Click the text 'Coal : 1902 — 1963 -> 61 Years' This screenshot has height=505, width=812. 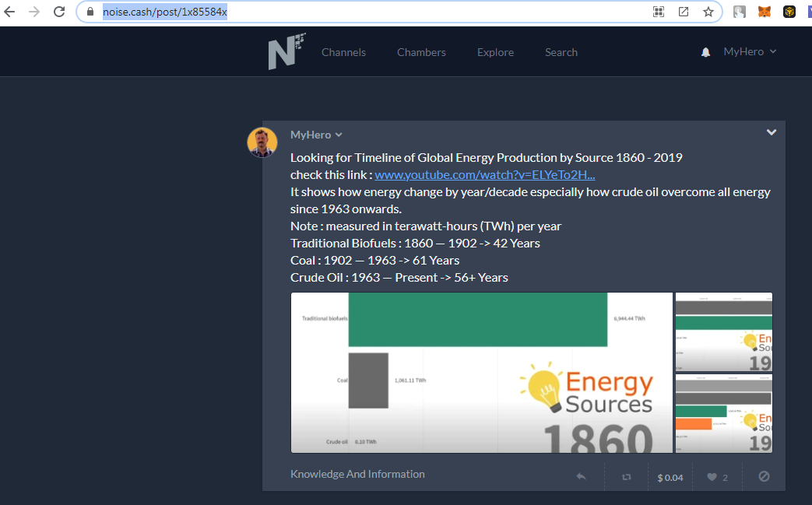click(375, 261)
